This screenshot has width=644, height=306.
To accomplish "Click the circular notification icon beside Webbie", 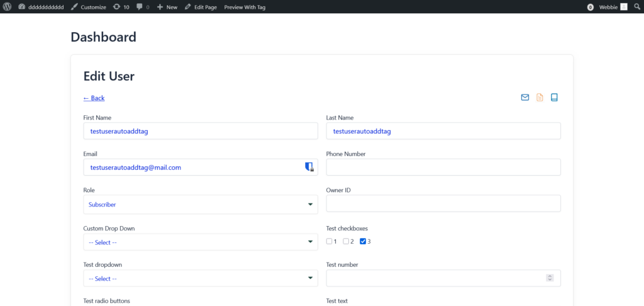I will pyautogui.click(x=591, y=7).
